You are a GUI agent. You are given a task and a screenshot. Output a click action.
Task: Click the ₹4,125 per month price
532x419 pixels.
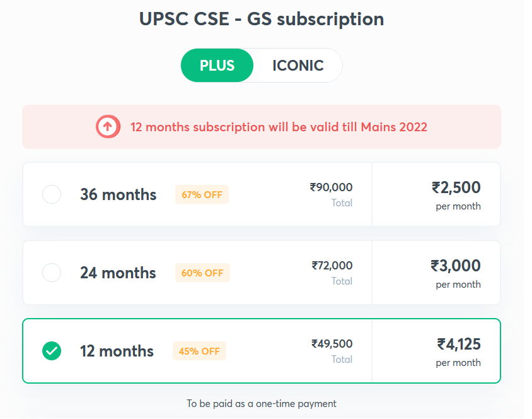tap(458, 344)
